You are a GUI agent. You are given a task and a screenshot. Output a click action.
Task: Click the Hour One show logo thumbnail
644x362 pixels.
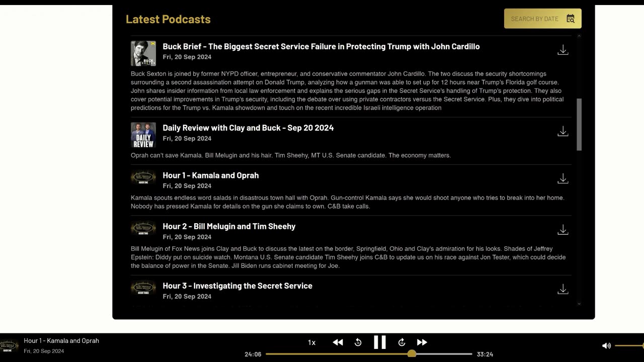tap(143, 177)
